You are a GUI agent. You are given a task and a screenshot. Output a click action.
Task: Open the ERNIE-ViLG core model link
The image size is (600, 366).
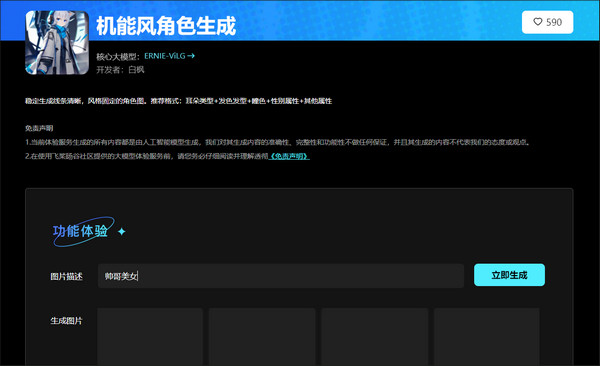pos(165,56)
